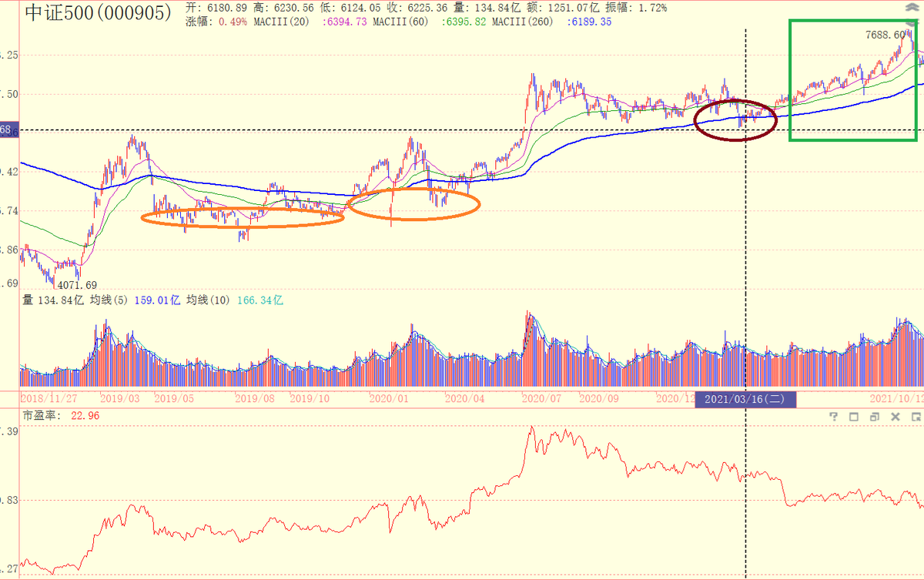Select the 4071.69 lowest price label
This screenshot has height=580, width=924.
[x=77, y=285]
